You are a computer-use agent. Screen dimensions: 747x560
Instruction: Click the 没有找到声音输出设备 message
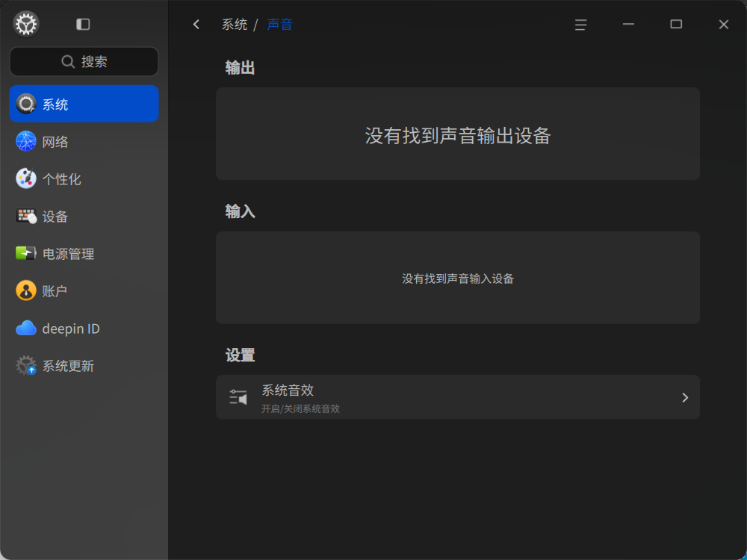click(458, 136)
